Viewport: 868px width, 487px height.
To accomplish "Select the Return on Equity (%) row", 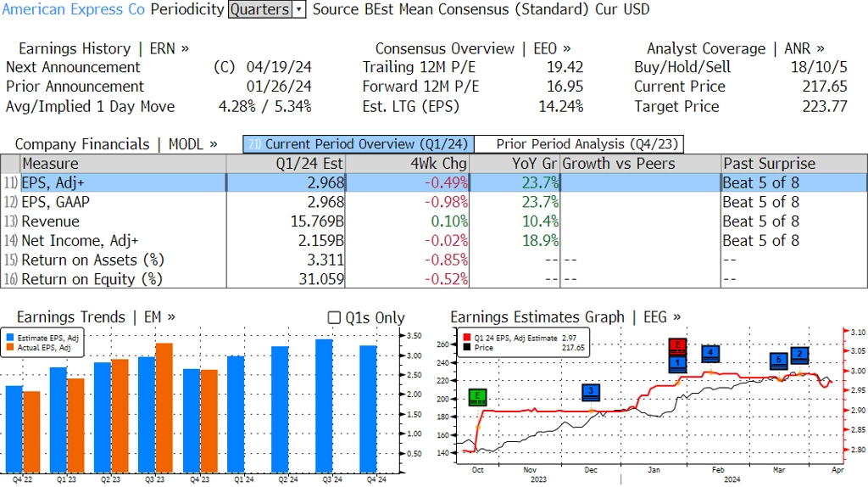I will tap(434, 279).
